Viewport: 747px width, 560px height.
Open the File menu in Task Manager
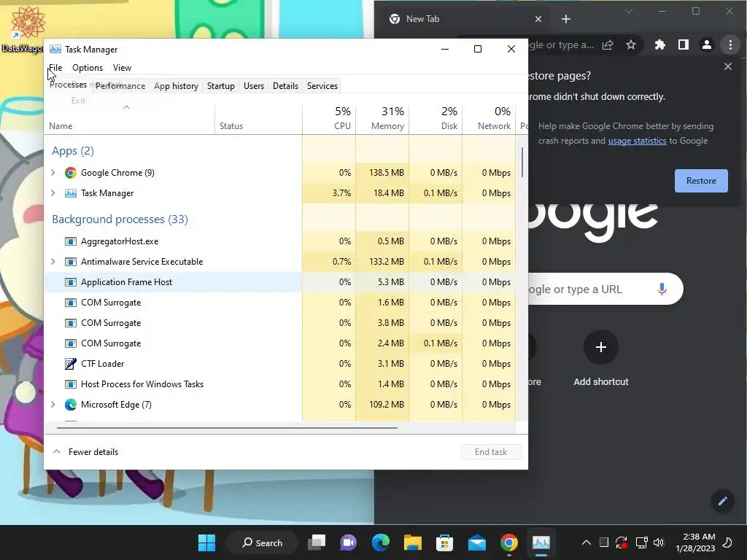[x=55, y=68]
